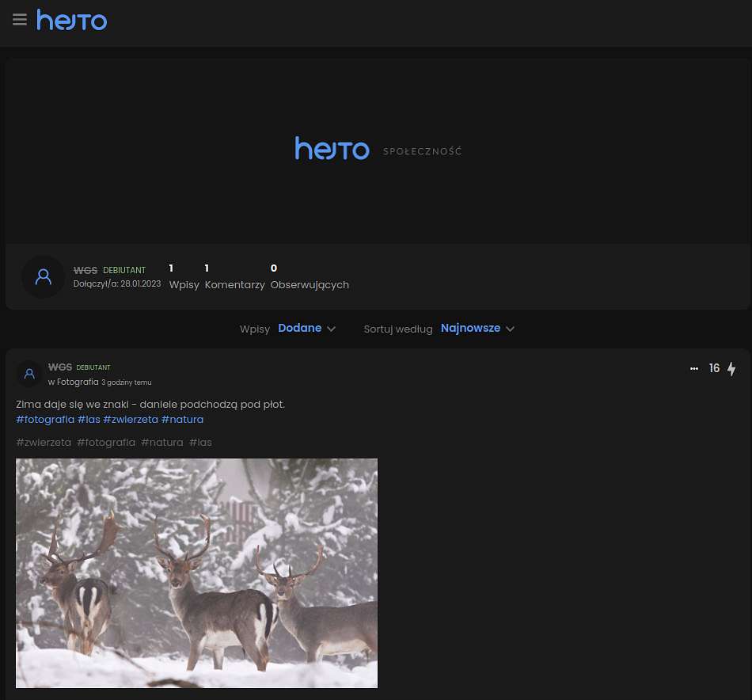The width and height of the screenshot is (752, 700).
Task: Click the hejto społeczność banner logo
Action: [x=378, y=148]
